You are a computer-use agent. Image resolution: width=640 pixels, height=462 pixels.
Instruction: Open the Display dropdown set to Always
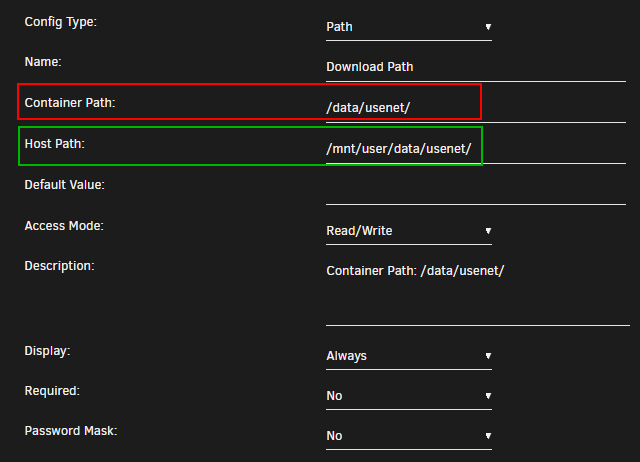pos(409,356)
